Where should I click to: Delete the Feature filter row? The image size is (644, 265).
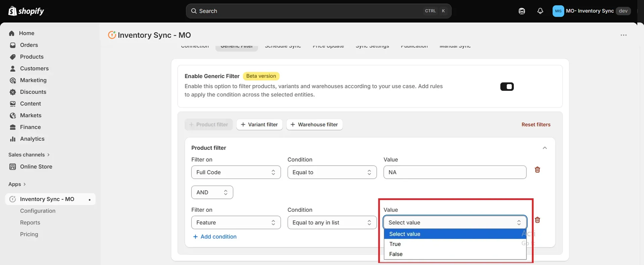click(x=537, y=220)
